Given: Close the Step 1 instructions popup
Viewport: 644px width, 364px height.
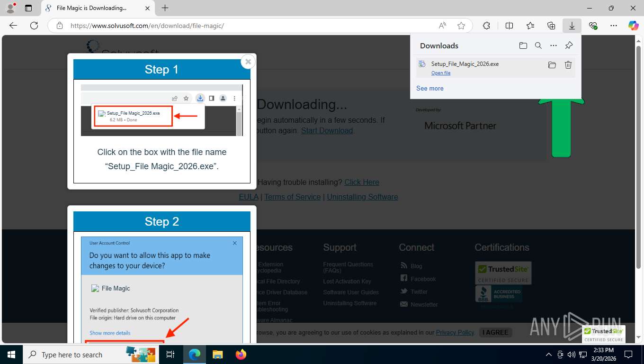Looking at the screenshot, I should coord(248,62).
